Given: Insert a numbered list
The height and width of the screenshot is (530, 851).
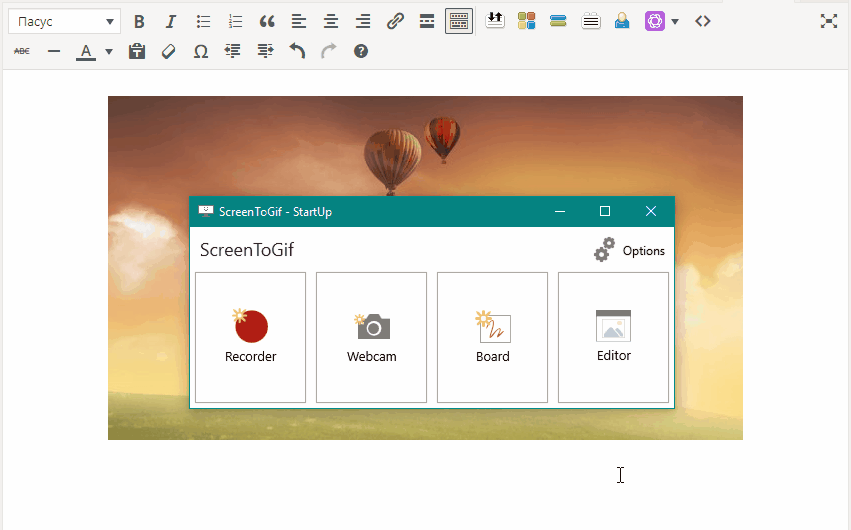Looking at the screenshot, I should (235, 22).
